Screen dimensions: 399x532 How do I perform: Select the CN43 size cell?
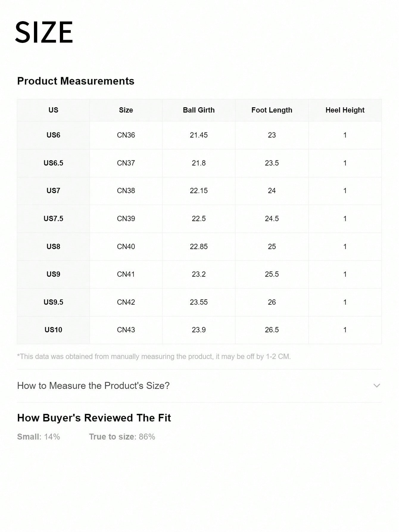(x=126, y=330)
